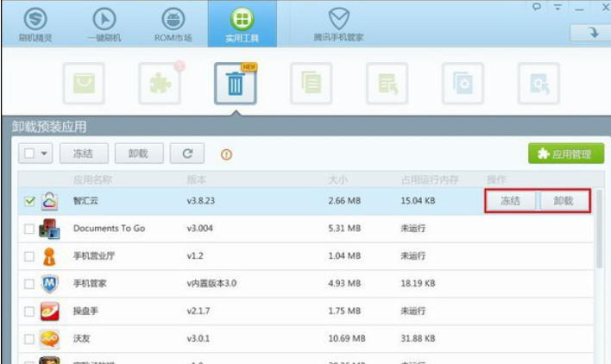This screenshot has width=611, height=364.
Task: Click the green 应用管理 button
Action: pyautogui.click(x=564, y=154)
